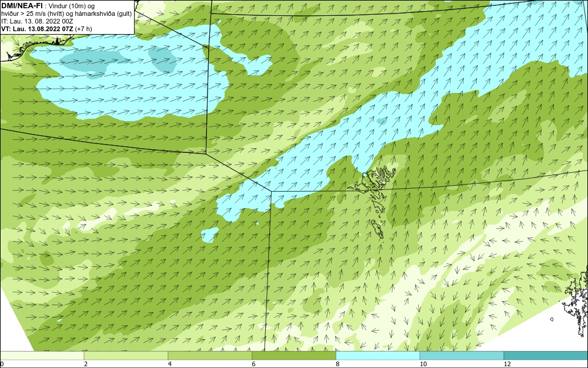
Task: Click the legend scale label '0'
Action: [x=2, y=364]
